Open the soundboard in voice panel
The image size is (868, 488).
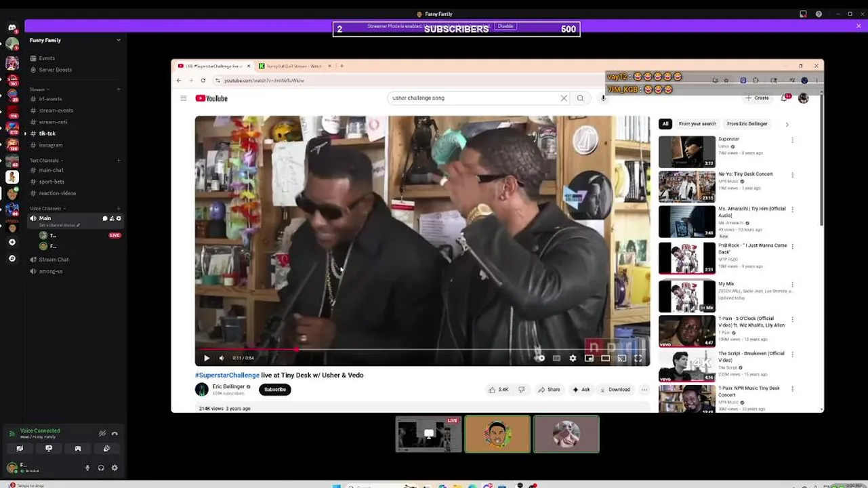pyautogui.click(x=106, y=449)
